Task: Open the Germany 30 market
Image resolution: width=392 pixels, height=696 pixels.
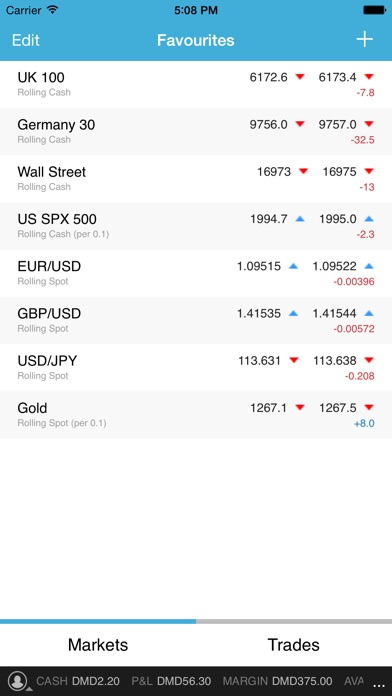Action: click(x=196, y=132)
